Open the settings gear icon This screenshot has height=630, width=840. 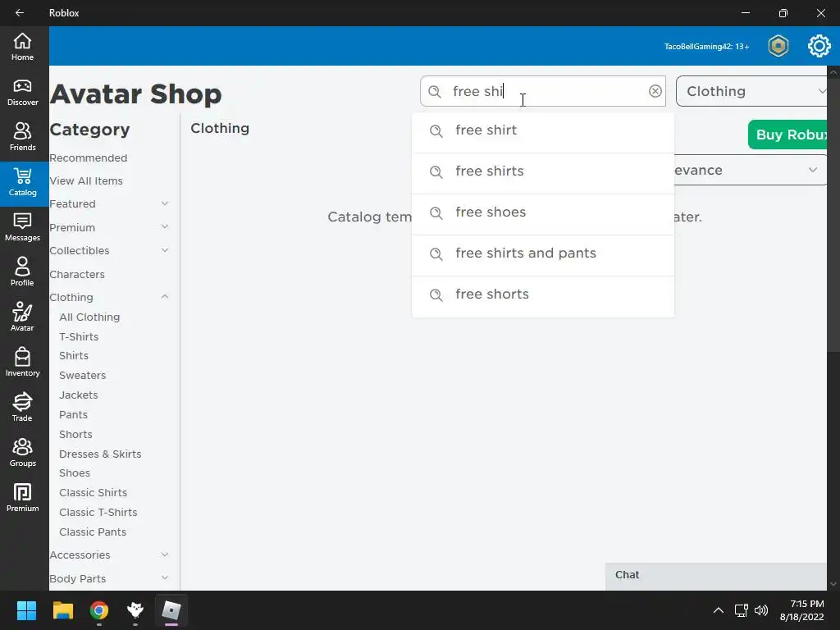coord(819,46)
